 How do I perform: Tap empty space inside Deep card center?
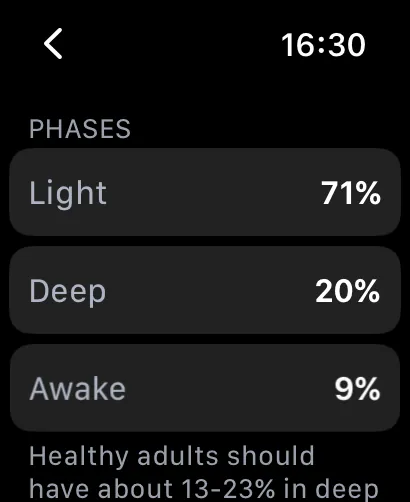(x=205, y=290)
